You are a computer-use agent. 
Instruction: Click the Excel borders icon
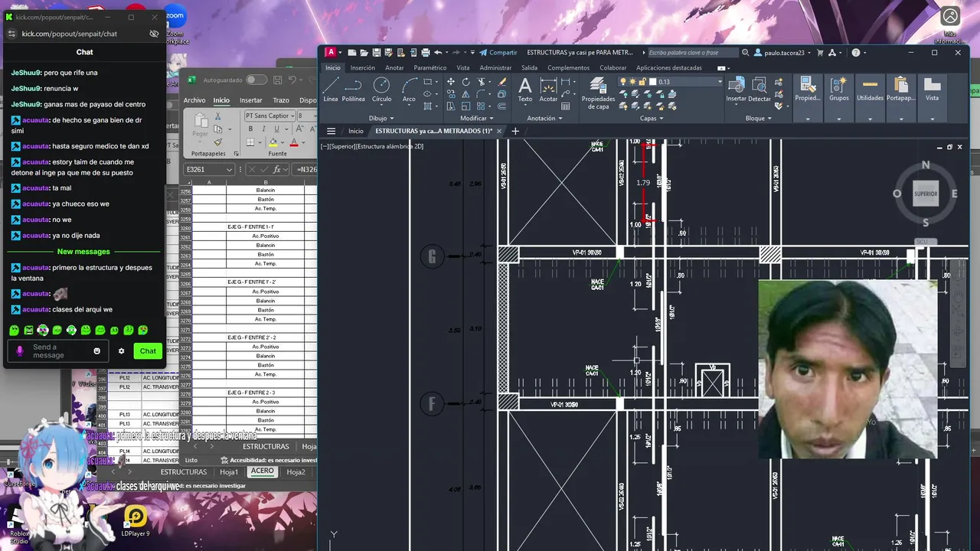(250, 142)
